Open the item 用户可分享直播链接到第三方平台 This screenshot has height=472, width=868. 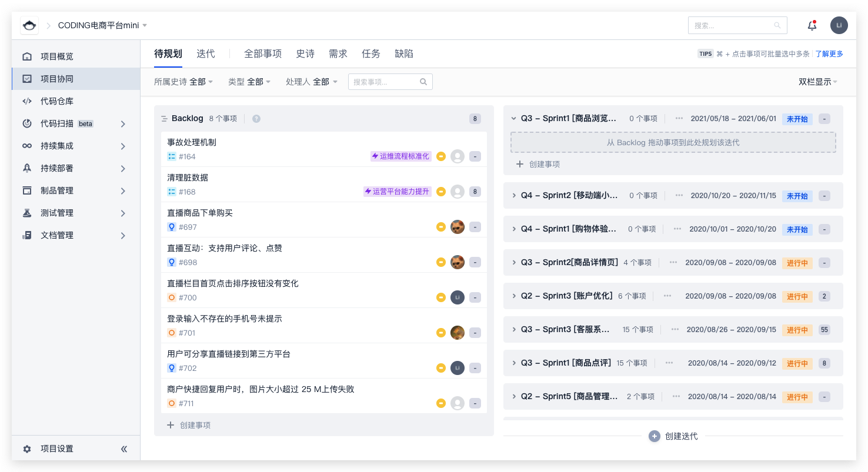(x=229, y=354)
